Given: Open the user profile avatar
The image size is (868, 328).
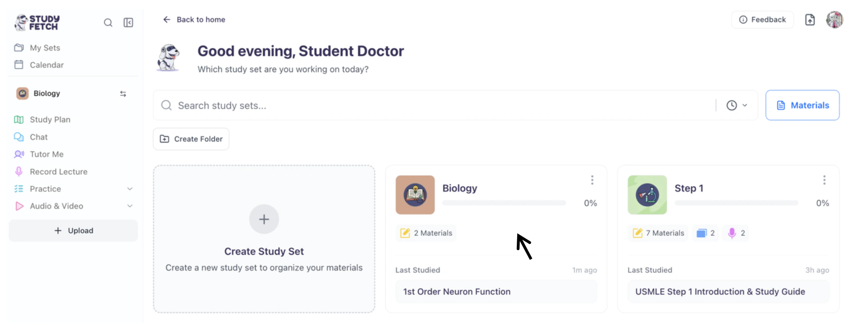Looking at the screenshot, I should click(834, 20).
